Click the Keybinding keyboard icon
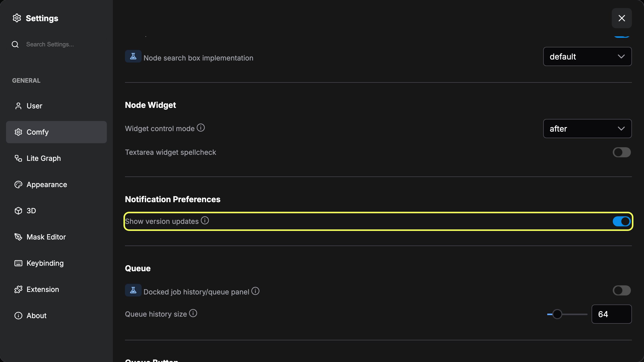This screenshot has width=644, height=362. (x=18, y=263)
